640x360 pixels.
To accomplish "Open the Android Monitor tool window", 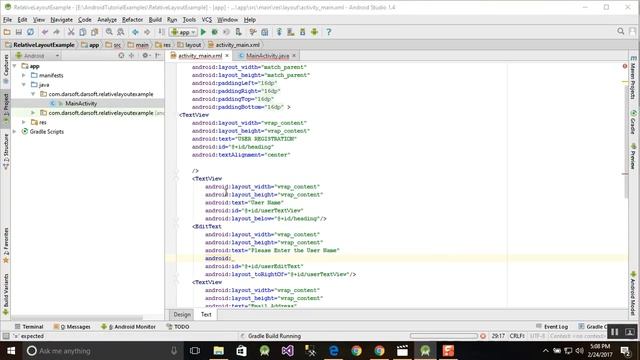I will (x=128, y=327).
